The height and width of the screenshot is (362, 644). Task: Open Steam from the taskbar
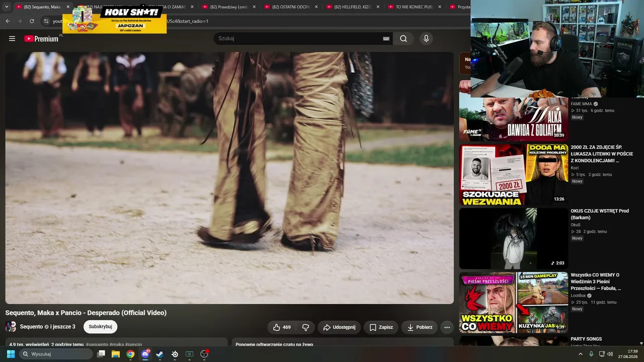160,354
